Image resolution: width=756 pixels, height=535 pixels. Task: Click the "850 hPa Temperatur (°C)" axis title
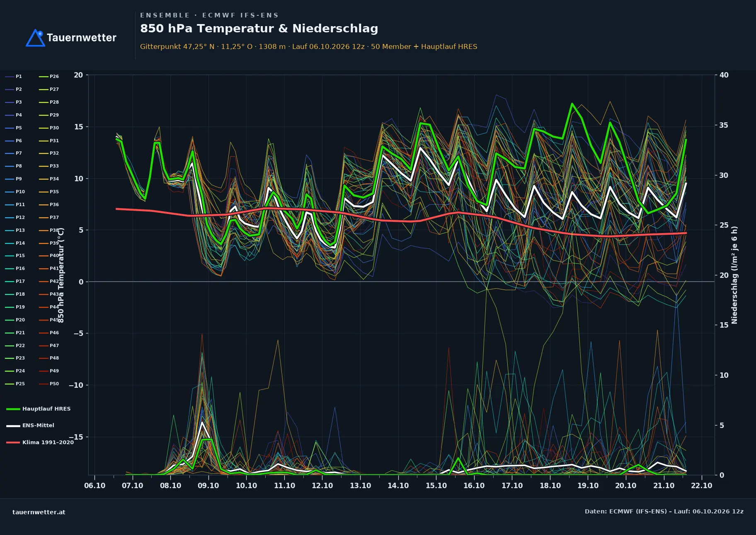coord(61,275)
